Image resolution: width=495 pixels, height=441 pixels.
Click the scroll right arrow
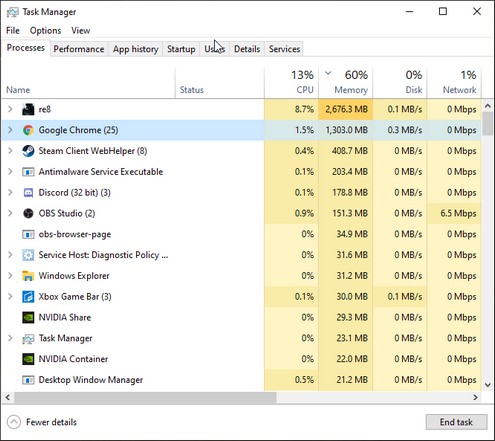(x=475, y=397)
